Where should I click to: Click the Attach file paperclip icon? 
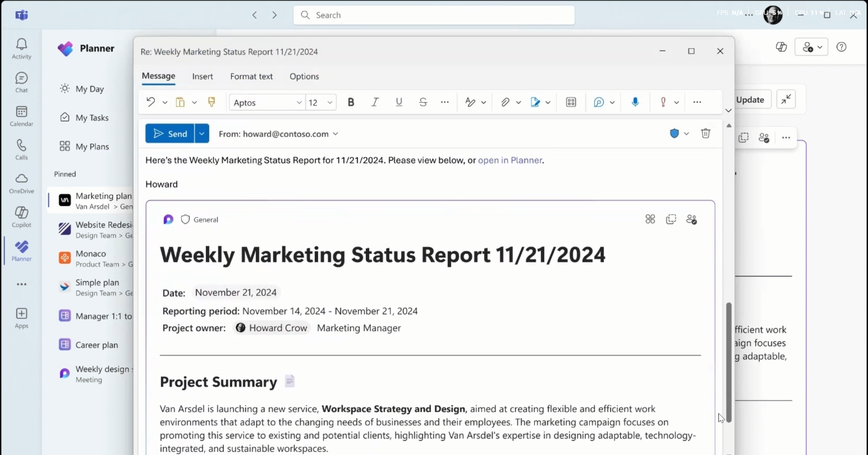(x=505, y=102)
